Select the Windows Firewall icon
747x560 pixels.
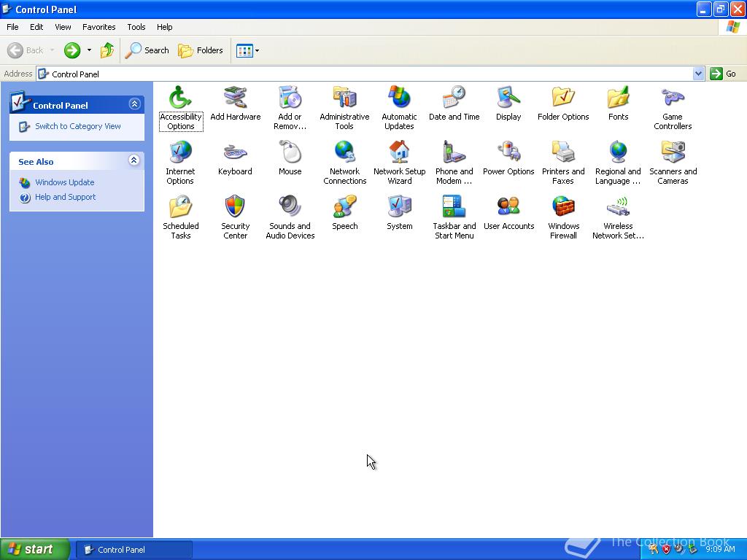point(563,207)
